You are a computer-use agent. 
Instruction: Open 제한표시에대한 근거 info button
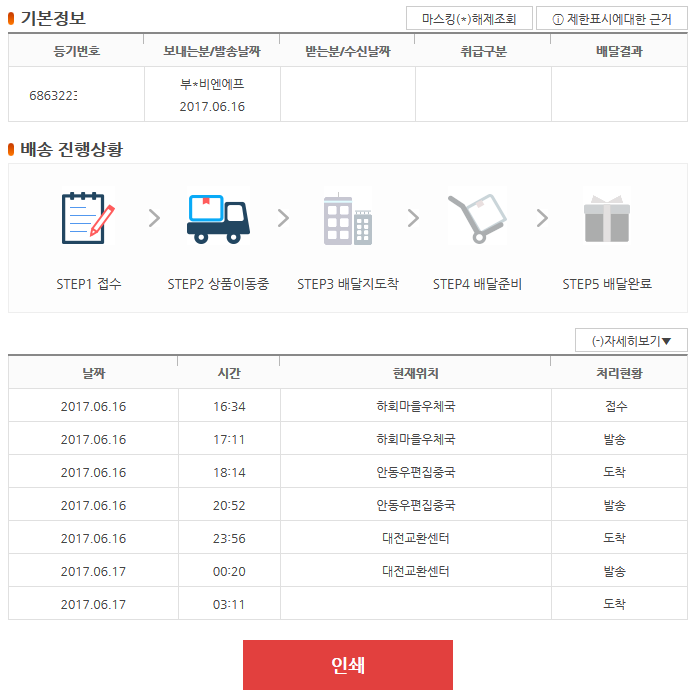(612, 18)
